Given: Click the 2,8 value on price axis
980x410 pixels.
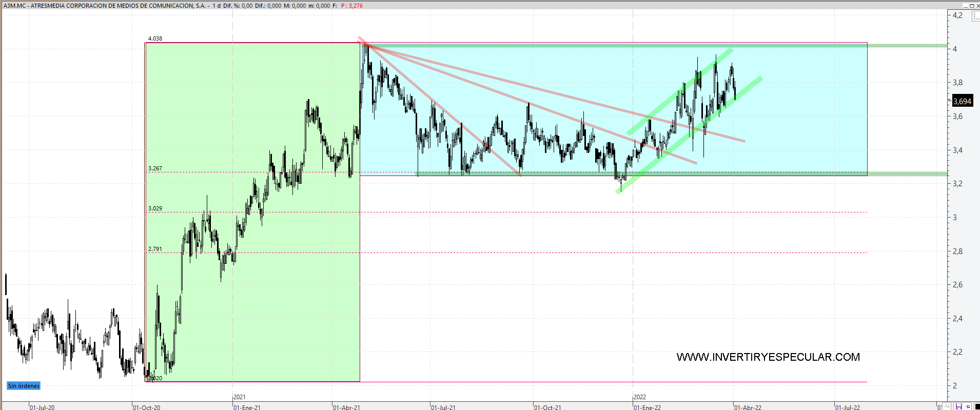Looking at the screenshot, I should [x=957, y=251].
